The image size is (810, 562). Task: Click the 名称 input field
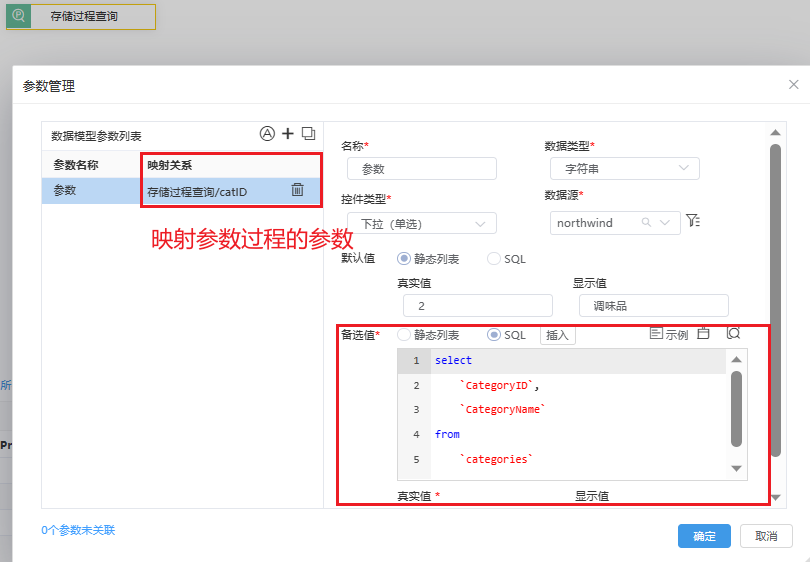tap(422, 168)
